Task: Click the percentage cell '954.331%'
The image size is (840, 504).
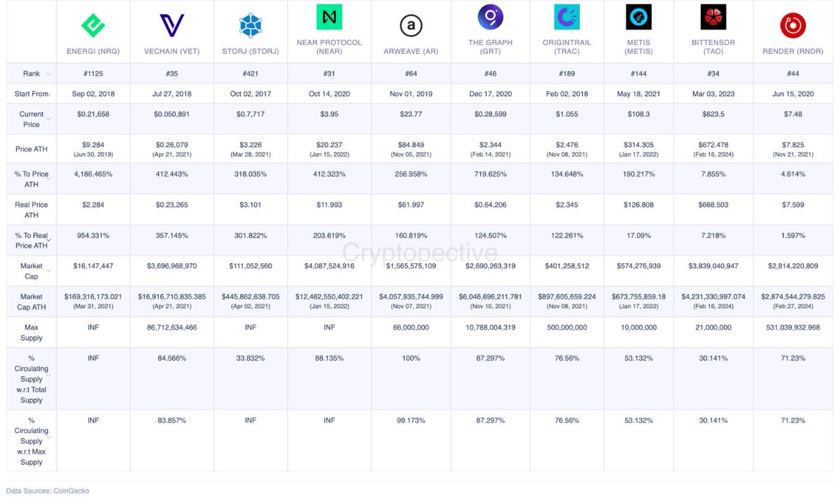Action: [93, 235]
